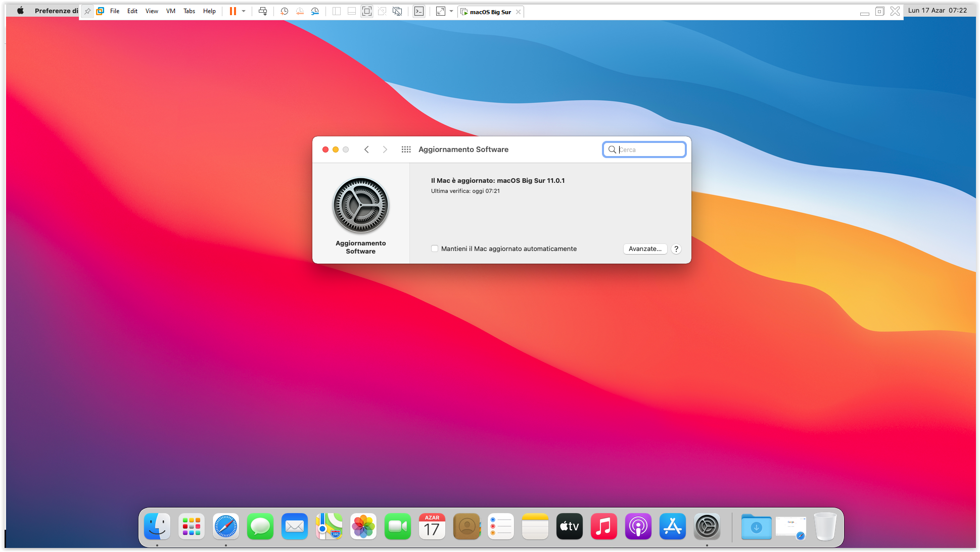Click the Avanzate... button
The height and width of the screenshot is (552, 980).
click(x=645, y=248)
